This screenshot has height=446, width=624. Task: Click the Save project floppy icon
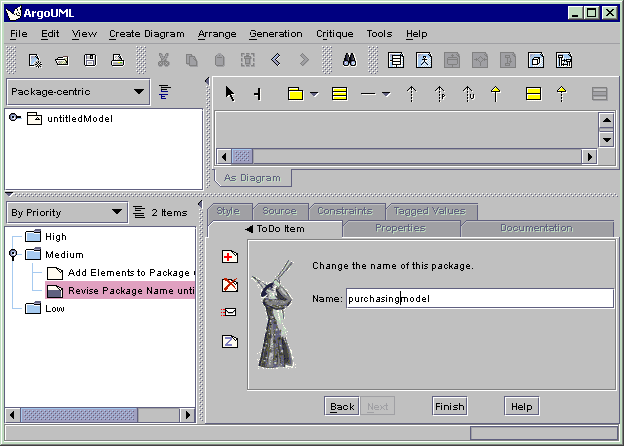(x=89, y=60)
